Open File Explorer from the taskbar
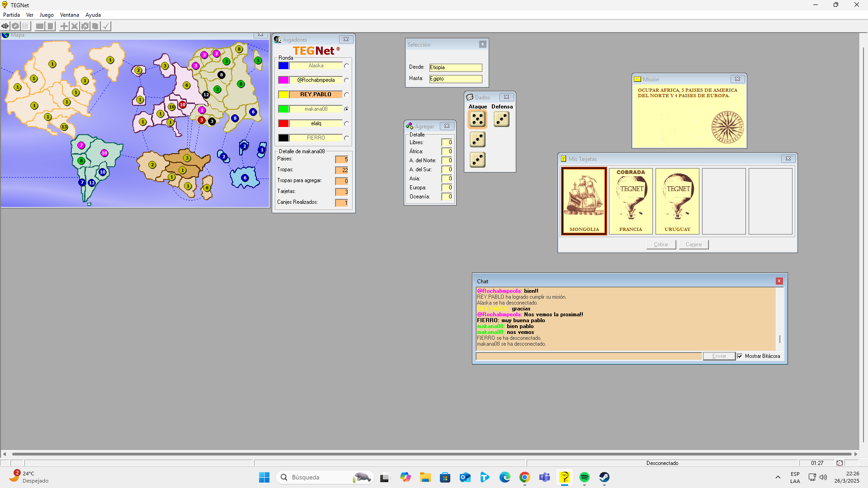This screenshot has height=488, width=868. click(425, 477)
